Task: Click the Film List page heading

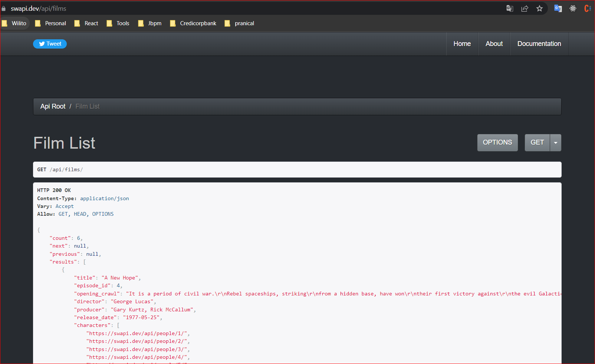Action: coord(64,143)
